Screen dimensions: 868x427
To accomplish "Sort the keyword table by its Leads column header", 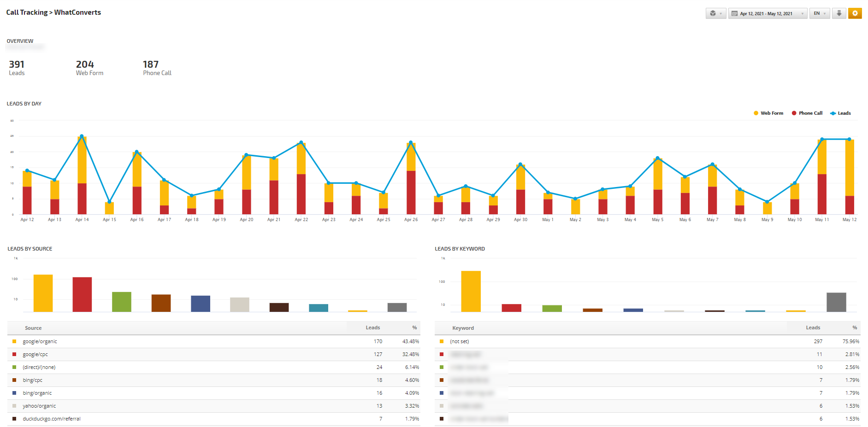I will (x=813, y=328).
